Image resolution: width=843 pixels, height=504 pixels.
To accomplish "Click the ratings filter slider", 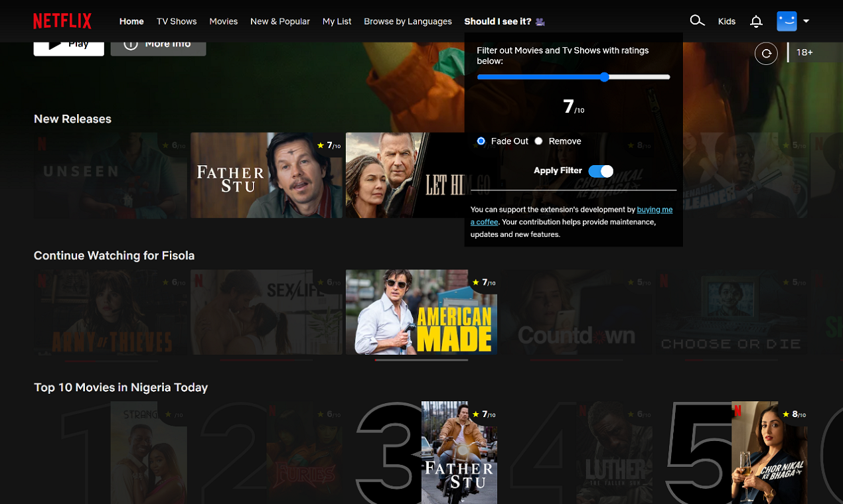I will pos(574,77).
